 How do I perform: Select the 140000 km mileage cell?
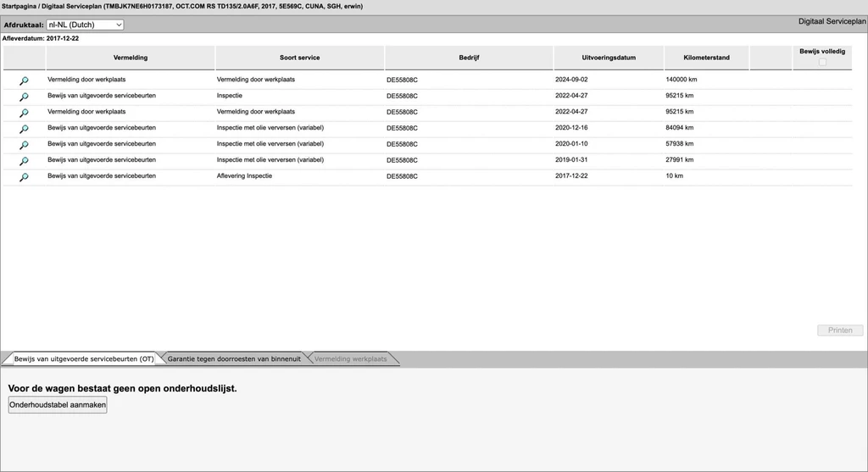pyautogui.click(x=682, y=80)
